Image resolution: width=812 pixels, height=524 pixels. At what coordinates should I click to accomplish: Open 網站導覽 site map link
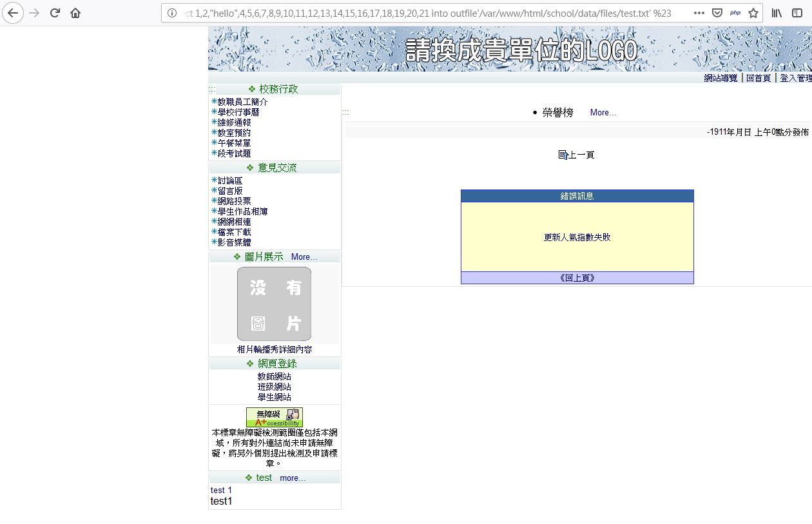[720, 78]
